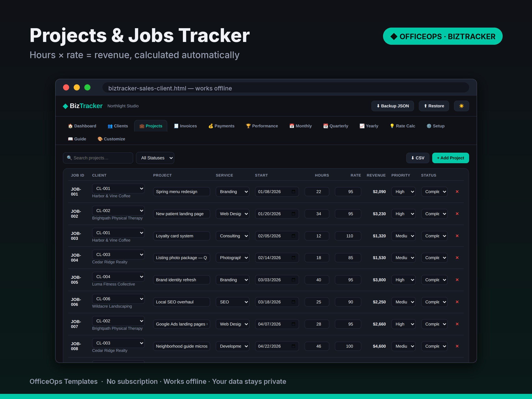Open Photography service dropdown for JOB-004

[x=233, y=258]
